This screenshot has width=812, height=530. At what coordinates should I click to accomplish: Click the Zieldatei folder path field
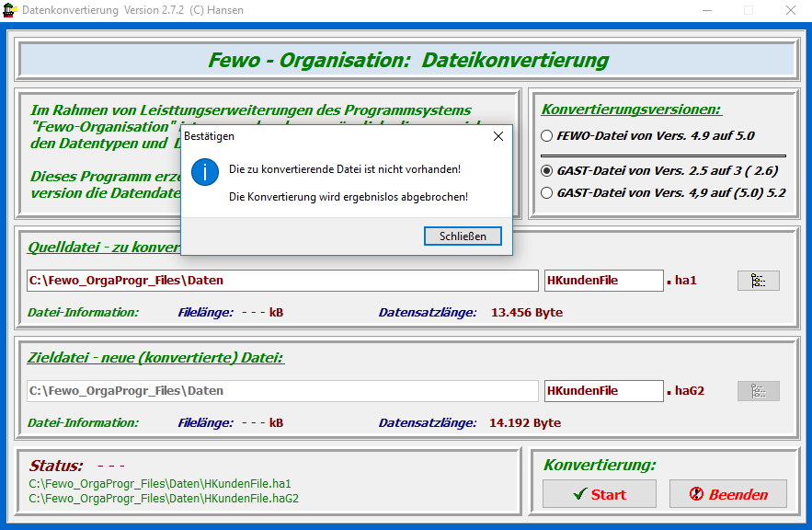pos(282,391)
